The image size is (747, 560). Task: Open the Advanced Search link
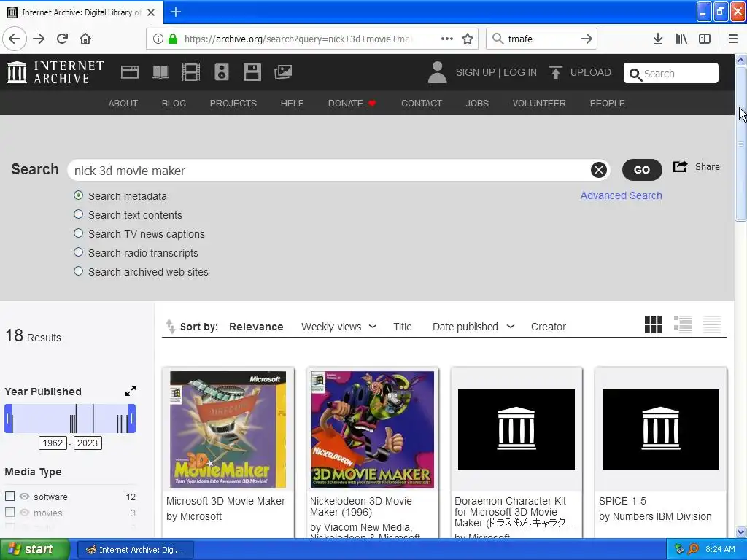click(x=621, y=195)
